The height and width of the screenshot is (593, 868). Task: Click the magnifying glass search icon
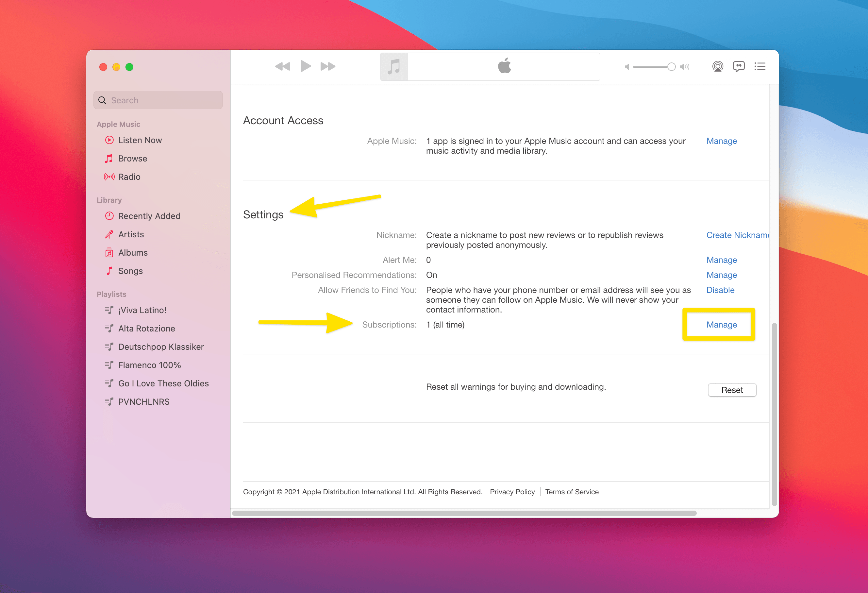tap(102, 100)
